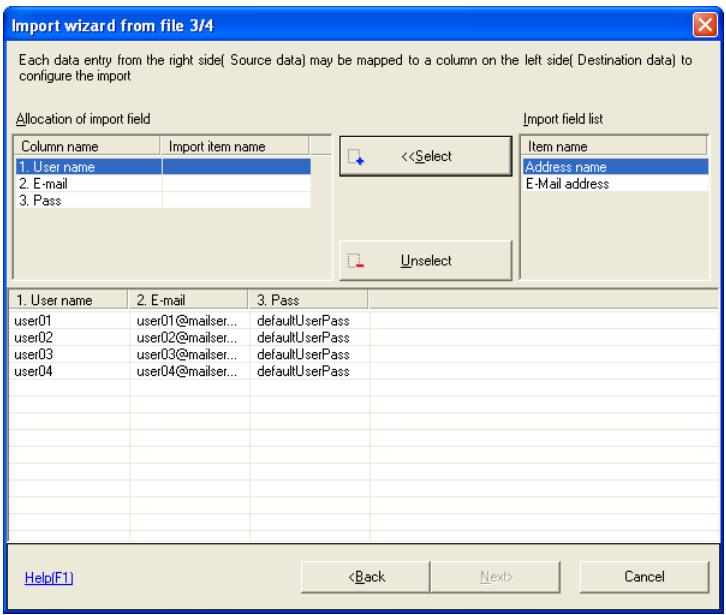Click the '1. User name' preview column header
Viewport: 726px width, 615px height.
(x=68, y=300)
